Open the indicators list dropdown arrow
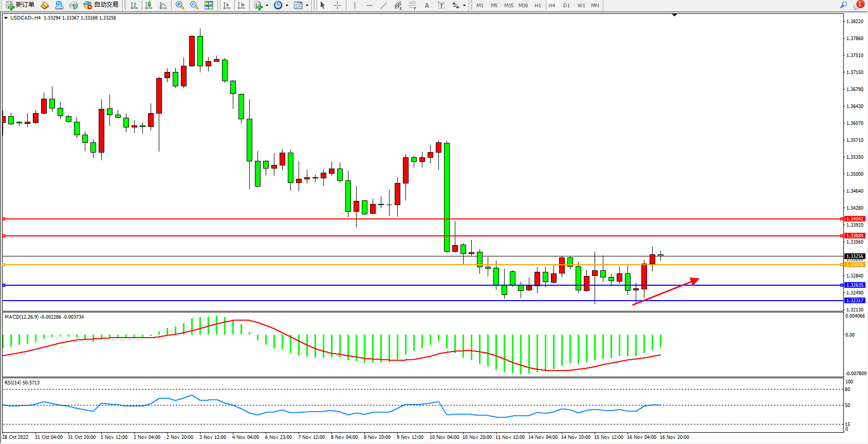The image size is (868, 444). [267, 6]
